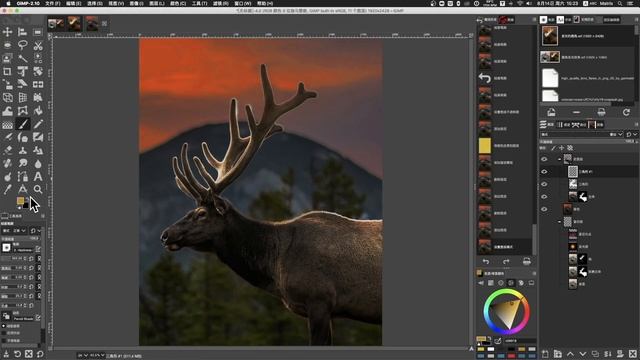640x360 pixels.
Task: Pick a hue on the color wheel ring
Action: pyautogui.click(x=507, y=312)
